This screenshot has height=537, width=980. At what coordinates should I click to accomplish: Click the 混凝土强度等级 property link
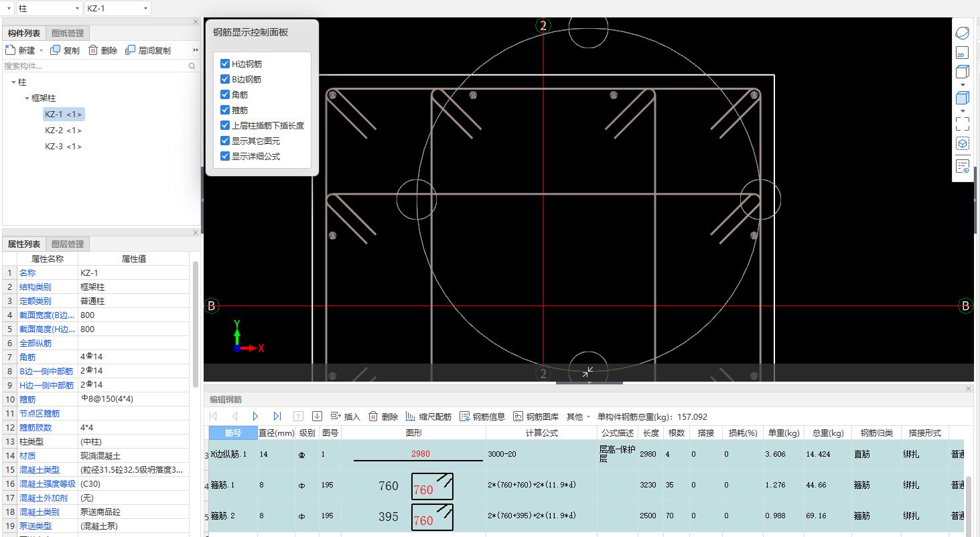[47, 484]
